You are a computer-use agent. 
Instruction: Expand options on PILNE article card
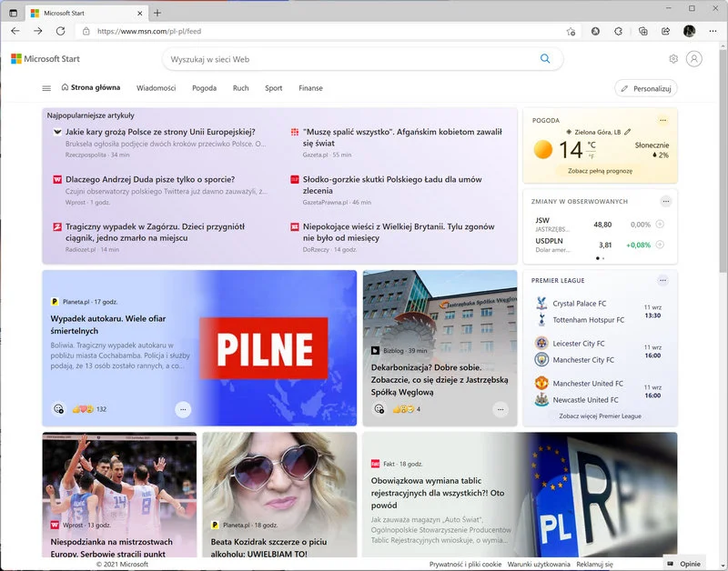point(183,409)
